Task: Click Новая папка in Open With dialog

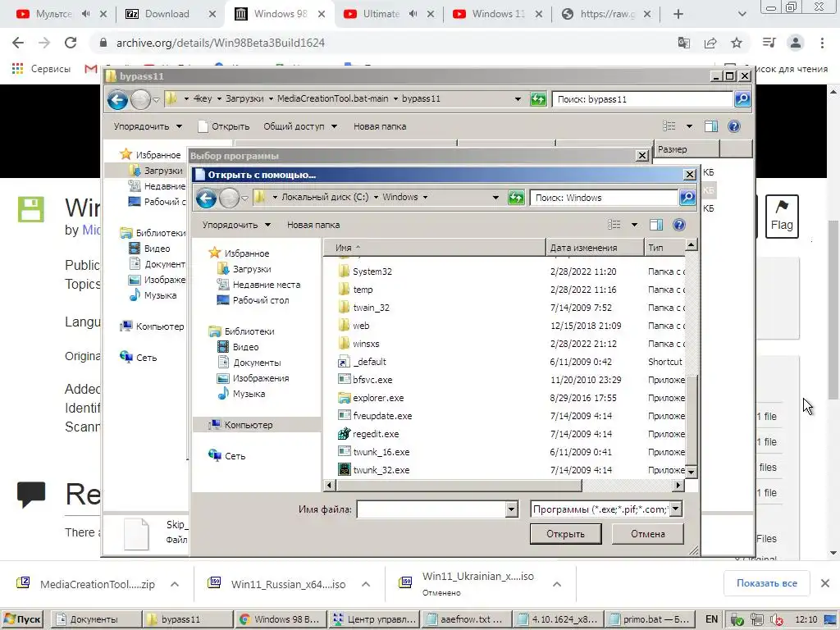Action: (x=313, y=225)
